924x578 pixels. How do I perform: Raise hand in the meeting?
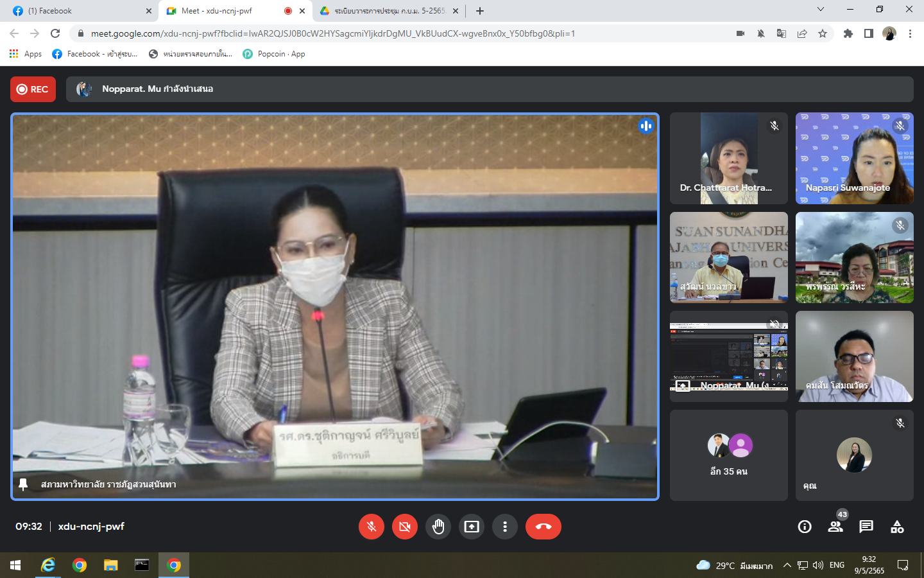[x=438, y=527]
